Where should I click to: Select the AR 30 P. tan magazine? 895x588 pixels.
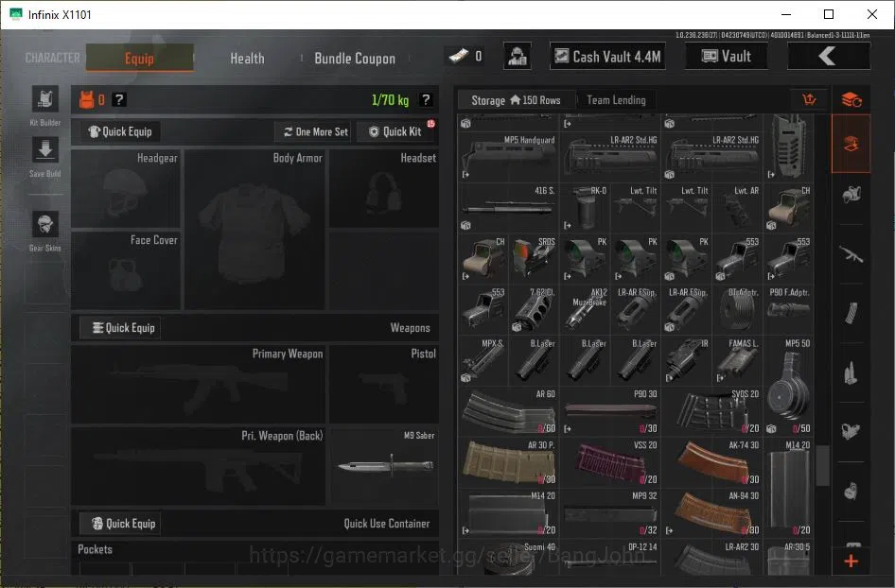point(508,462)
